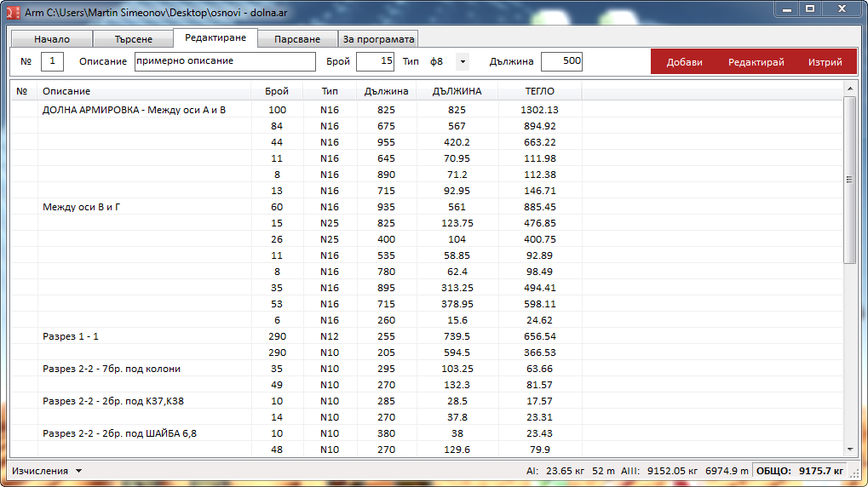This screenshot has width=868, height=487.
Task: Click the Редактирай button
Action: click(756, 62)
